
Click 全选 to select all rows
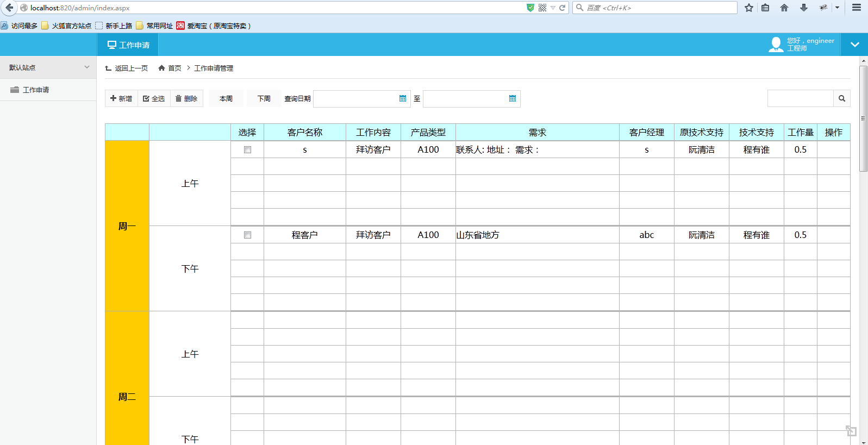click(x=154, y=98)
